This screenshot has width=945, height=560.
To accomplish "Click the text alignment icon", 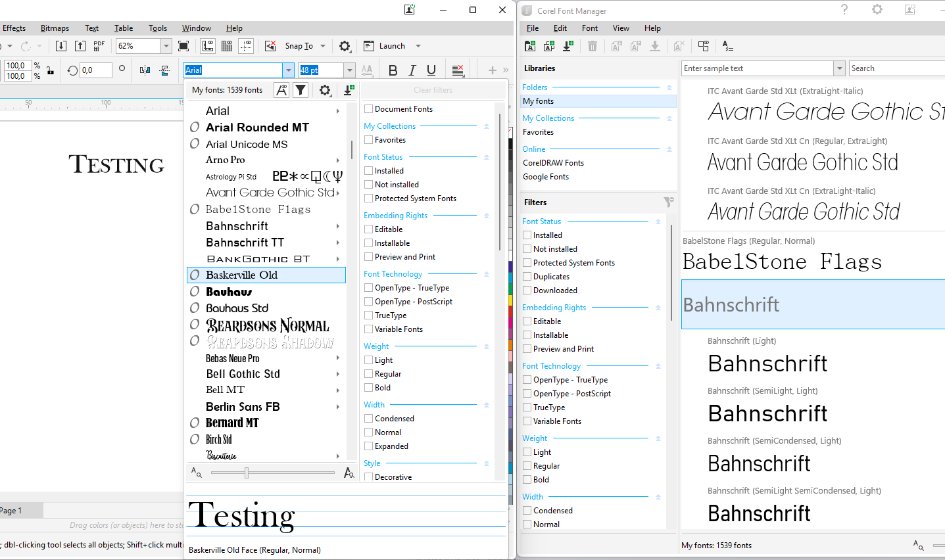I will pyautogui.click(x=458, y=70).
